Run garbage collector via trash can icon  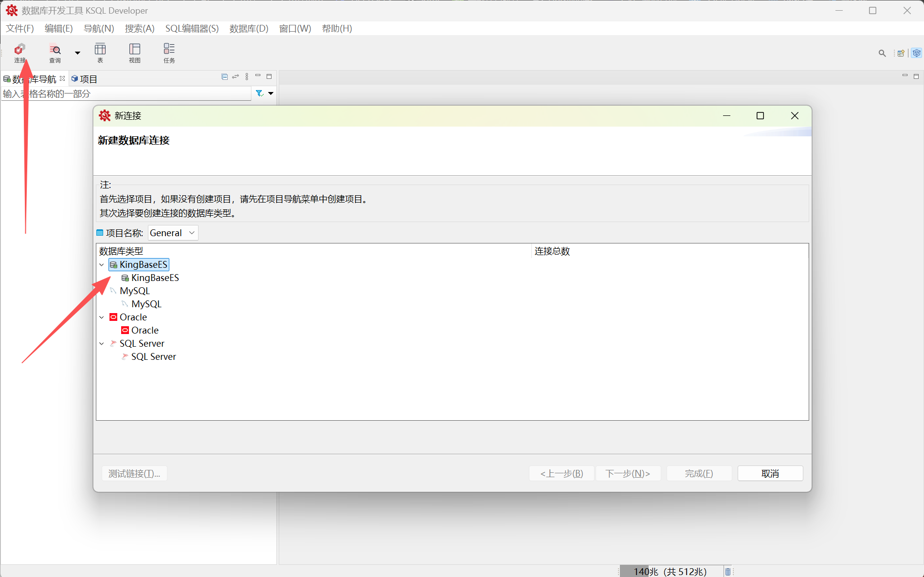coord(727,572)
